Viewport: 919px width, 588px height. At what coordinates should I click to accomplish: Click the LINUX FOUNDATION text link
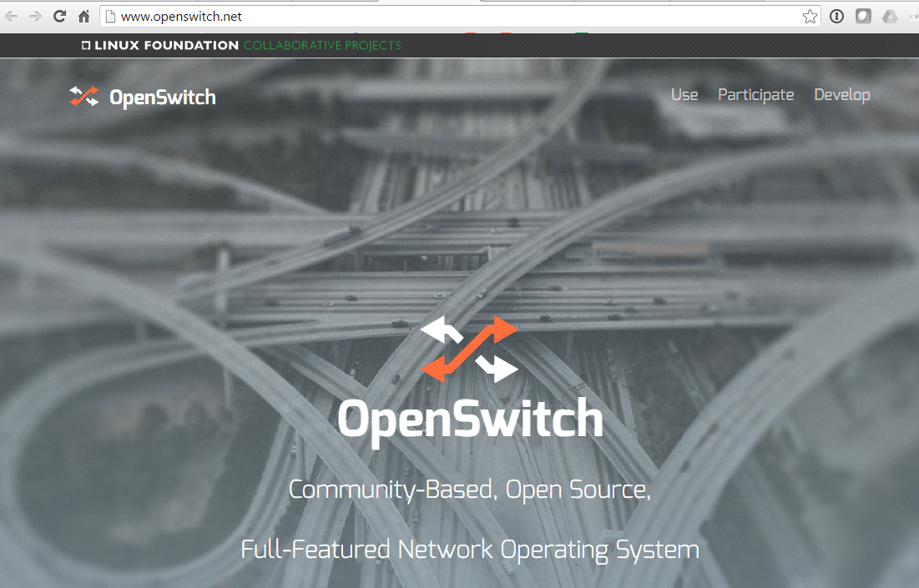tap(164, 45)
